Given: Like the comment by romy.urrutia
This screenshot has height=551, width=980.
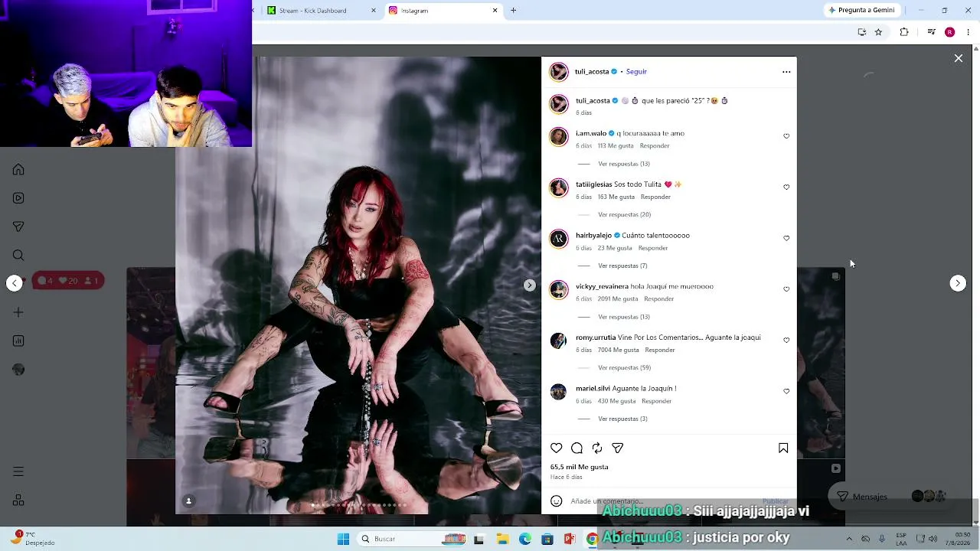Looking at the screenshot, I should (x=786, y=341).
